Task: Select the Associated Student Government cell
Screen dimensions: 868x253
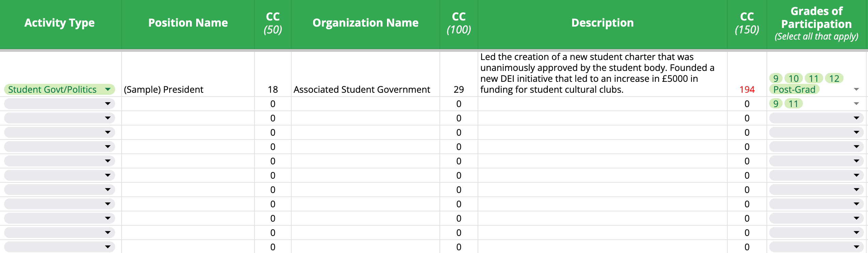Action: coord(362,89)
